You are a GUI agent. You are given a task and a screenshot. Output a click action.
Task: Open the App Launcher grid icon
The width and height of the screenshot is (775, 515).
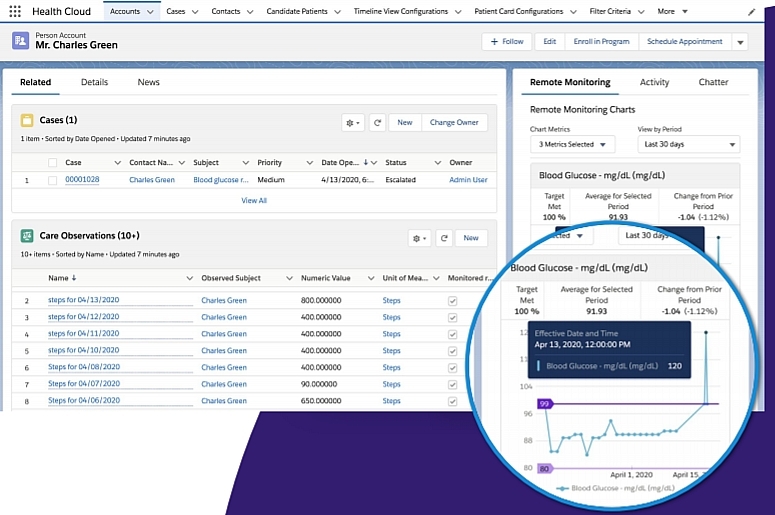click(x=14, y=12)
